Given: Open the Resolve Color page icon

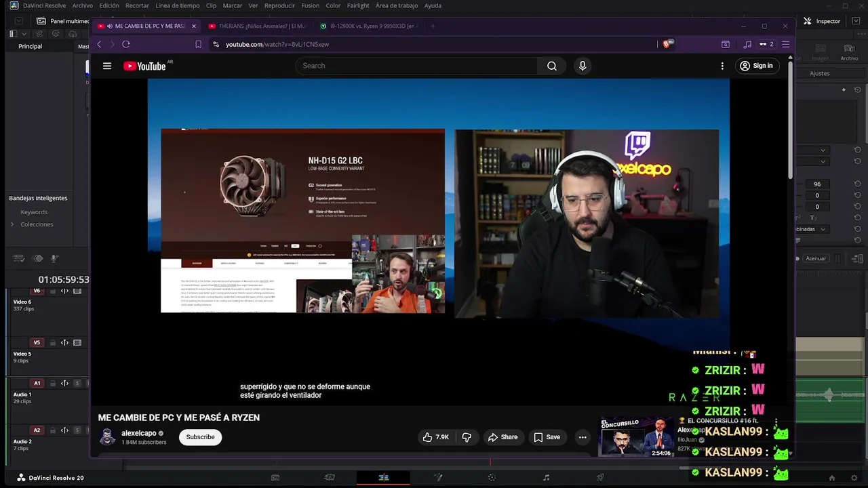Looking at the screenshot, I should tap(492, 478).
